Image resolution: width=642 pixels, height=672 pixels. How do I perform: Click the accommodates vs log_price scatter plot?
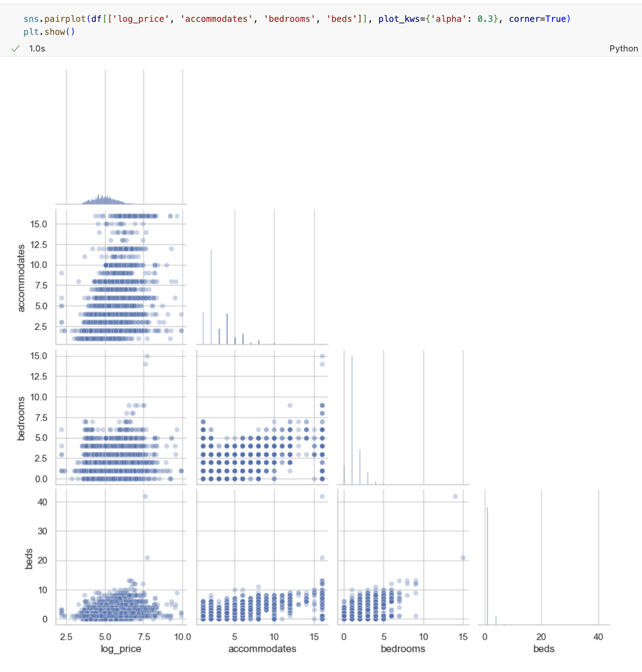pos(121,277)
